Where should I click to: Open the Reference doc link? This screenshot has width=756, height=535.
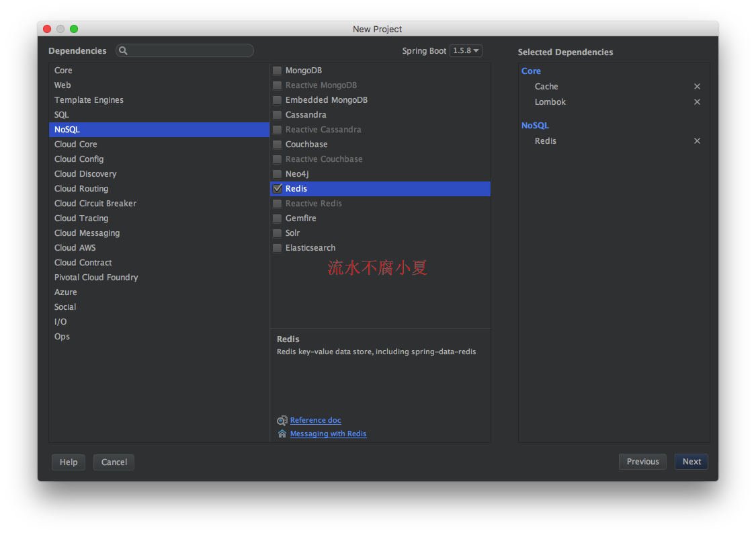tap(315, 420)
